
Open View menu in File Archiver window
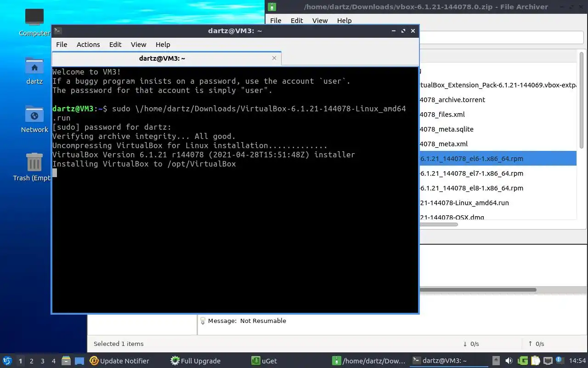coord(320,21)
